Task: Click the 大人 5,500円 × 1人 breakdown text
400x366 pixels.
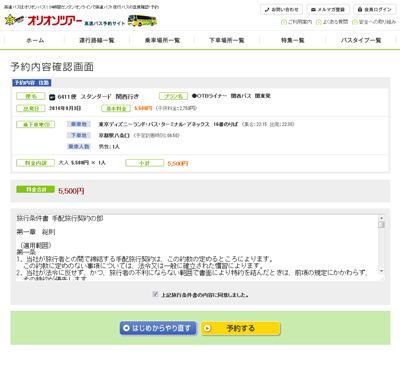Action: (x=82, y=163)
